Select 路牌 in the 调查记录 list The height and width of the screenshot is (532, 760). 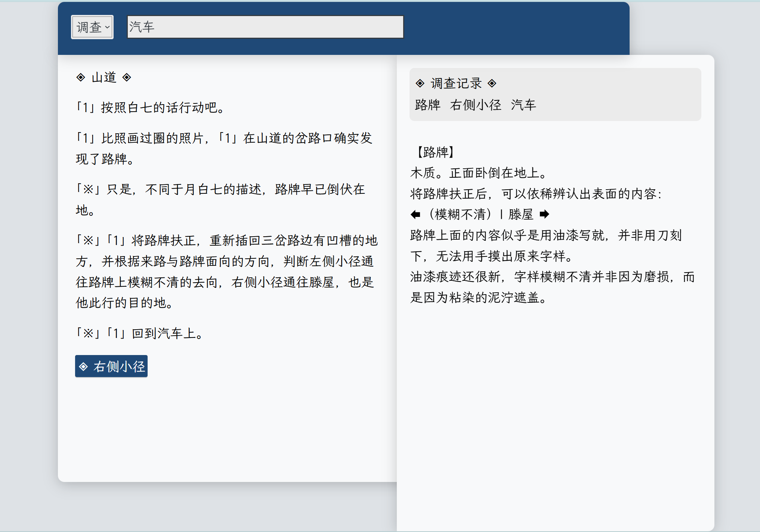[x=427, y=105]
